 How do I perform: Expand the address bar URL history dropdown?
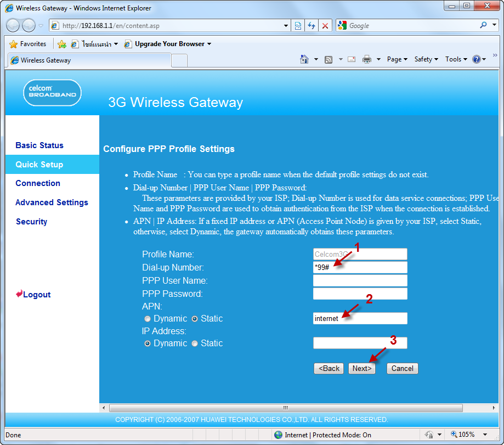[x=286, y=26]
